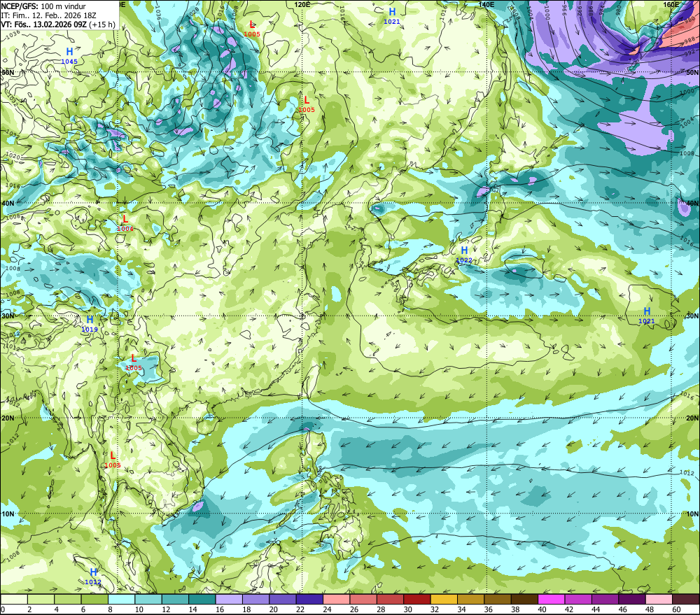Click the legend value 48

[650, 609]
